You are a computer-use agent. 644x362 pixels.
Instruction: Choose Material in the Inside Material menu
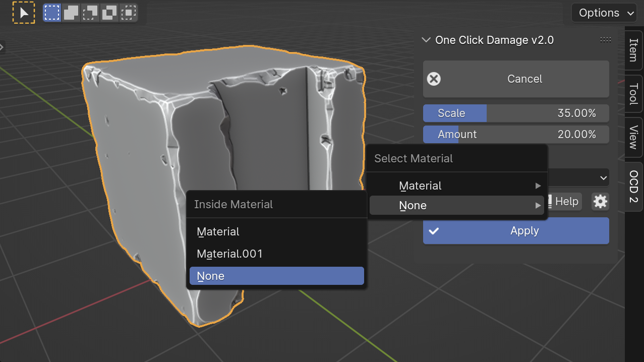276,232
